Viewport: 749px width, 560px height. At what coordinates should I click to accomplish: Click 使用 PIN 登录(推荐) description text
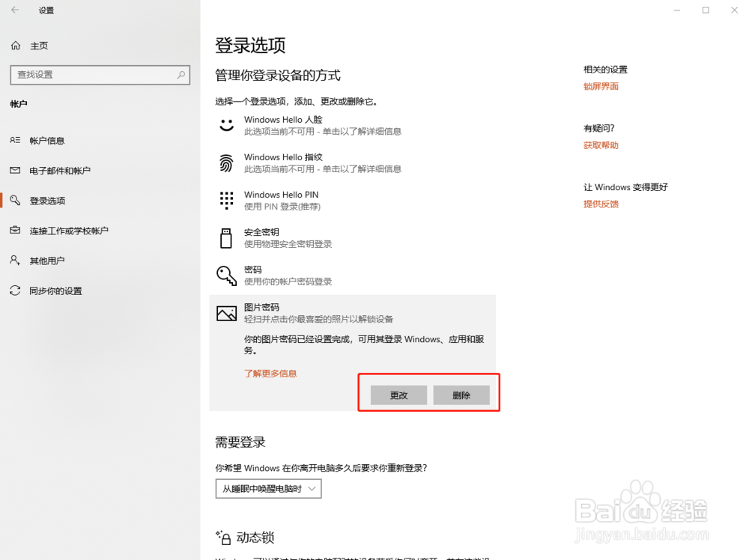click(x=282, y=207)
